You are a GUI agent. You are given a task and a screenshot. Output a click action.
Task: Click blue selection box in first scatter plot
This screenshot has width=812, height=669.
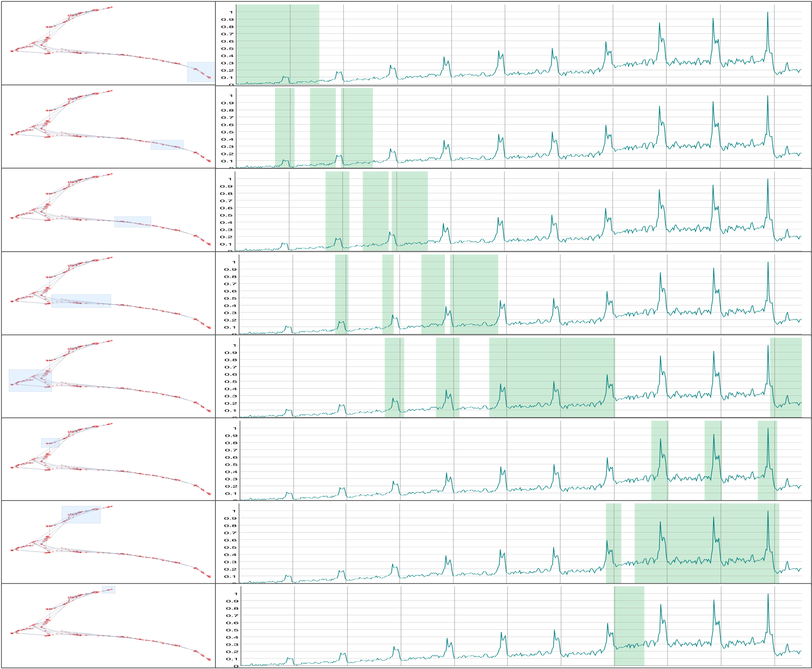click(200, 72)
